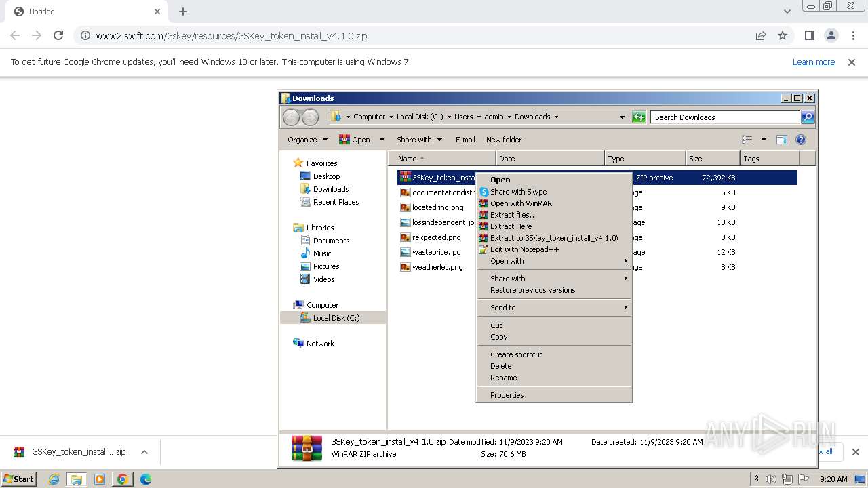Image resolution: width=868 pixels, height=488 pixels.
Task: Choose Open with WinRAR
Action: (554, 203)
